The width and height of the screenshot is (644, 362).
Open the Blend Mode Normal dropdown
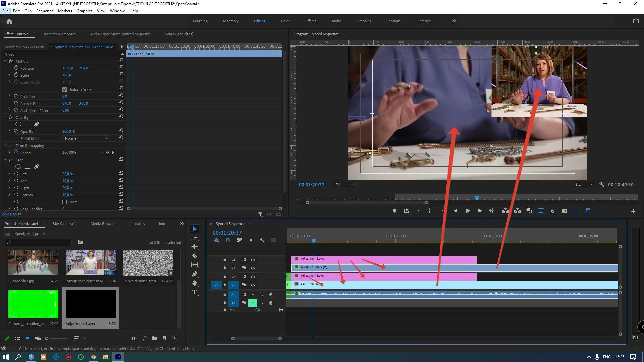click(x=86, y=138)
